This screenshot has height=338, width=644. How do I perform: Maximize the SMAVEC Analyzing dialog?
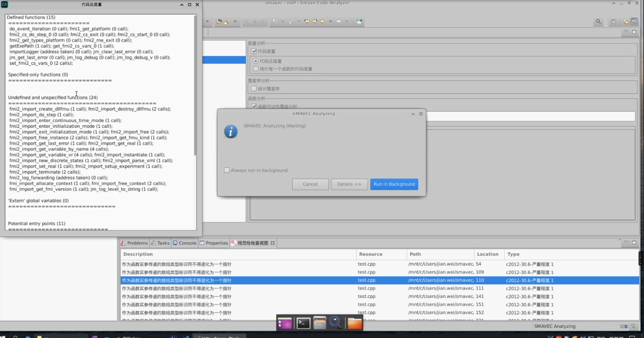421,114
